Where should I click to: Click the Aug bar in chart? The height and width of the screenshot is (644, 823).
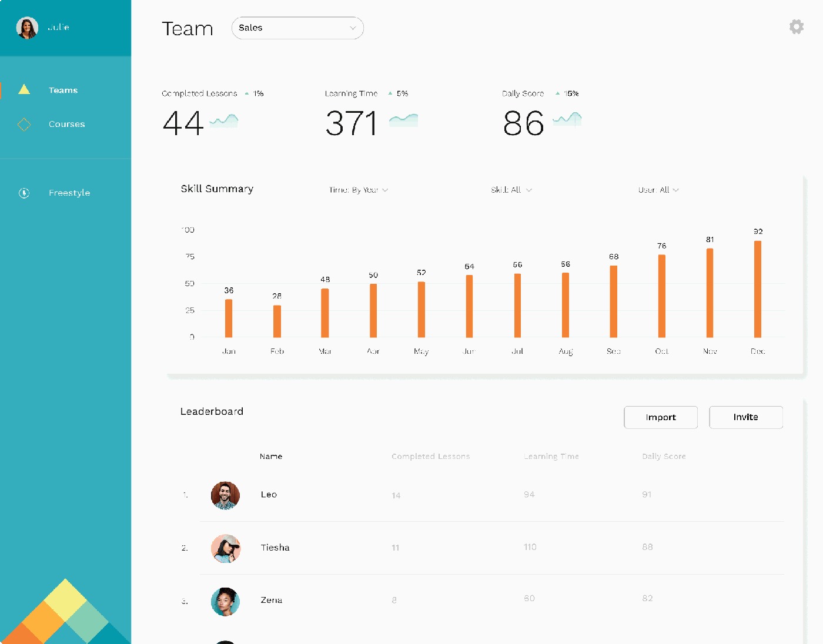tap(566, 305)
